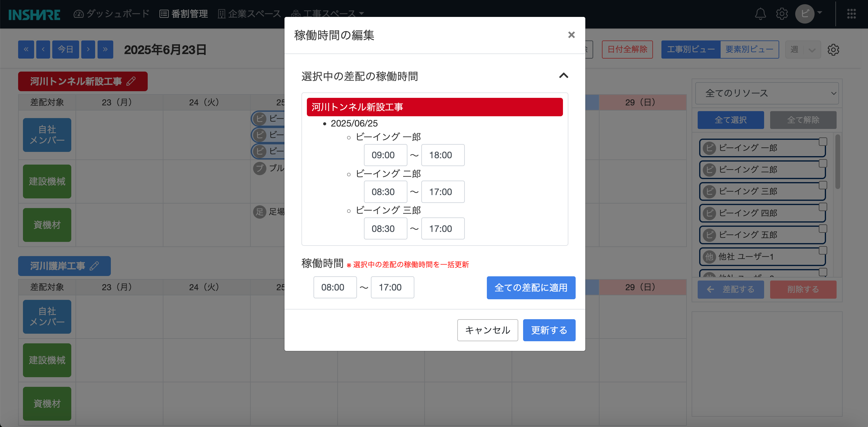
Task: Edit ビーイング 一郎 end time 18:00
Action: [443, 155]
